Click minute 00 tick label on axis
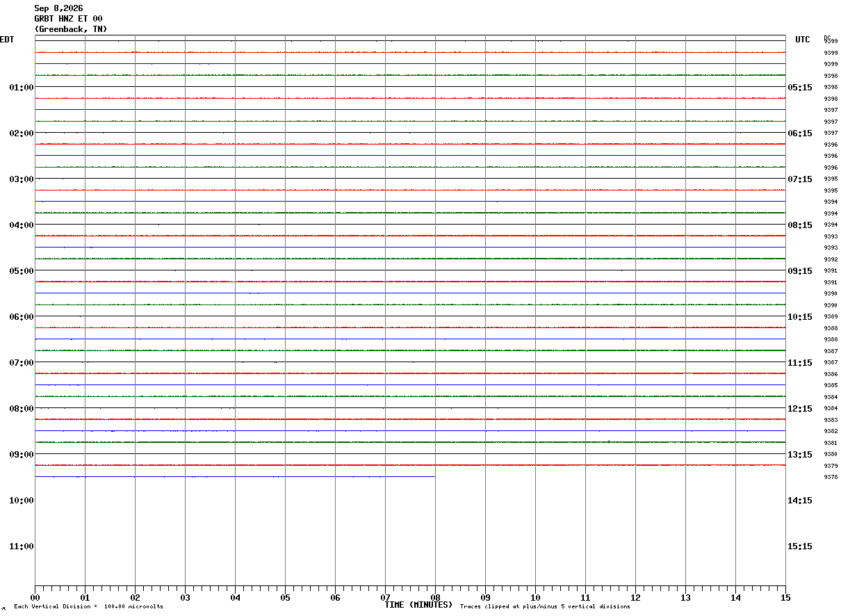The width and height of the screenshot is (841, 616). (x=35, y=597)
